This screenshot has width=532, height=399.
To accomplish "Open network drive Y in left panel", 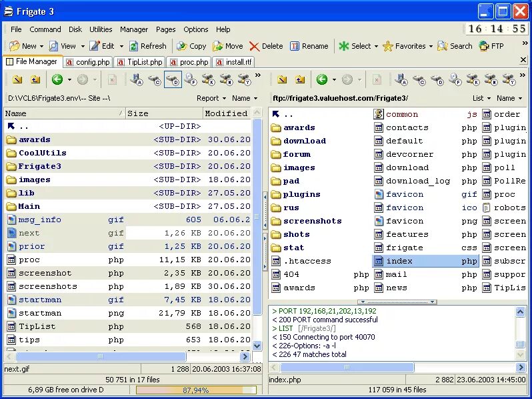I will (x=244, y=79).
